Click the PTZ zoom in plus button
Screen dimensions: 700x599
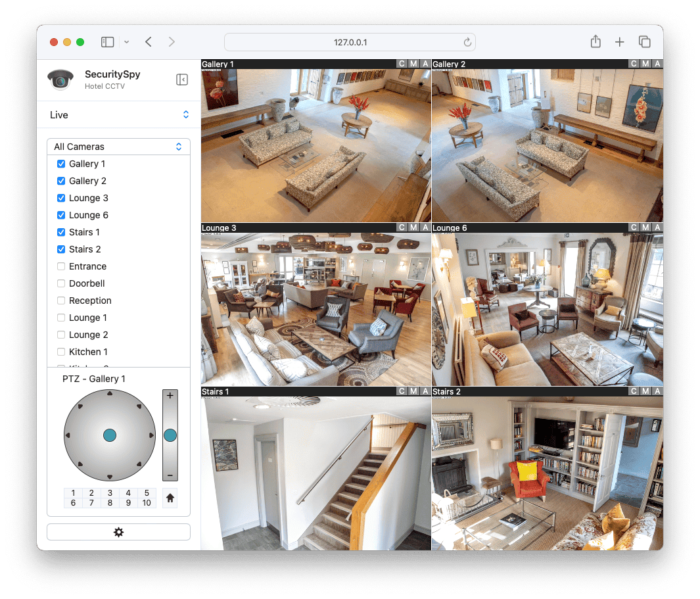coord(170,396)
